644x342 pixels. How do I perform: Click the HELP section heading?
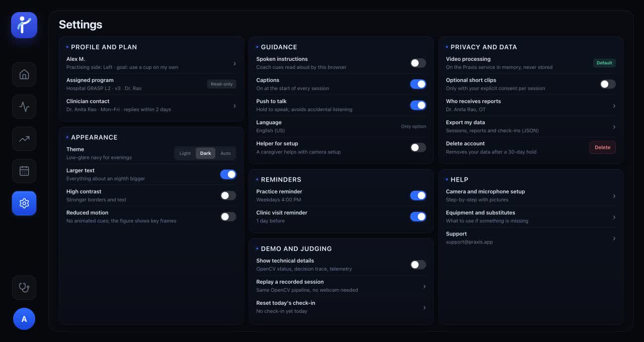click(x=459, y=180)
